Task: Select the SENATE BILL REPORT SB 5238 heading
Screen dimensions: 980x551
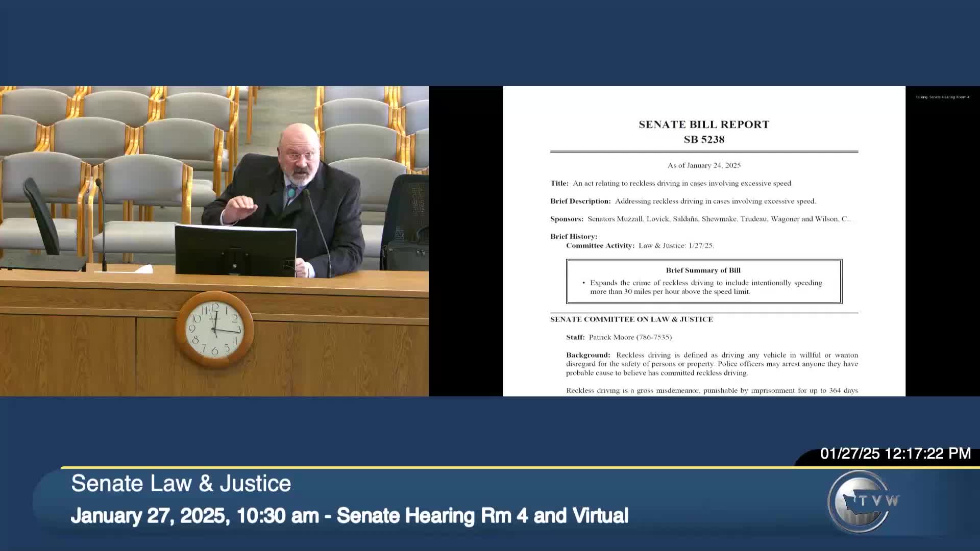Action: click(703, 131)
